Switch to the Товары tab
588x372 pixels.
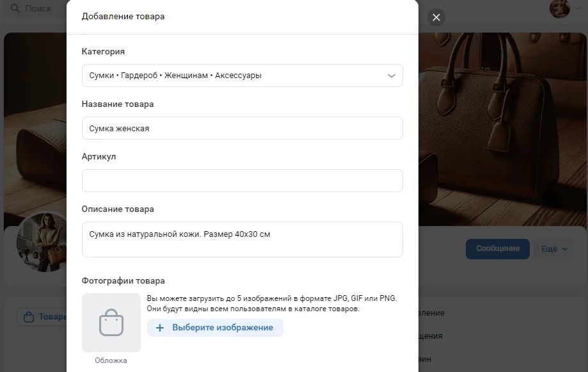pyautogui.click(x=42, y=317)
